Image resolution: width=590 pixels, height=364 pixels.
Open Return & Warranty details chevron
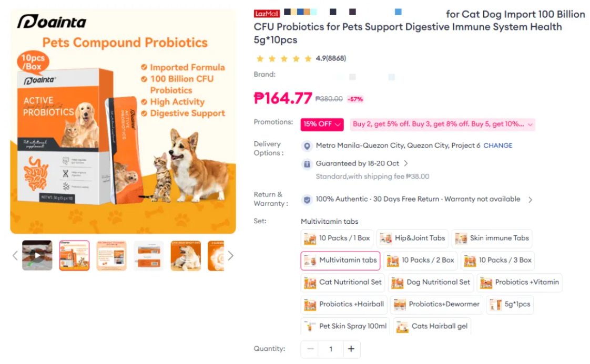click(x=530, y=200)
